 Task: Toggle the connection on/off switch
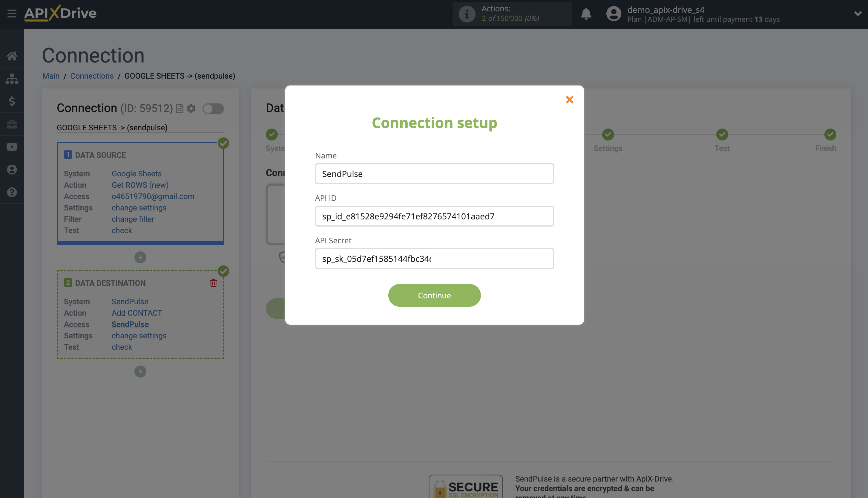click(213, 109)
